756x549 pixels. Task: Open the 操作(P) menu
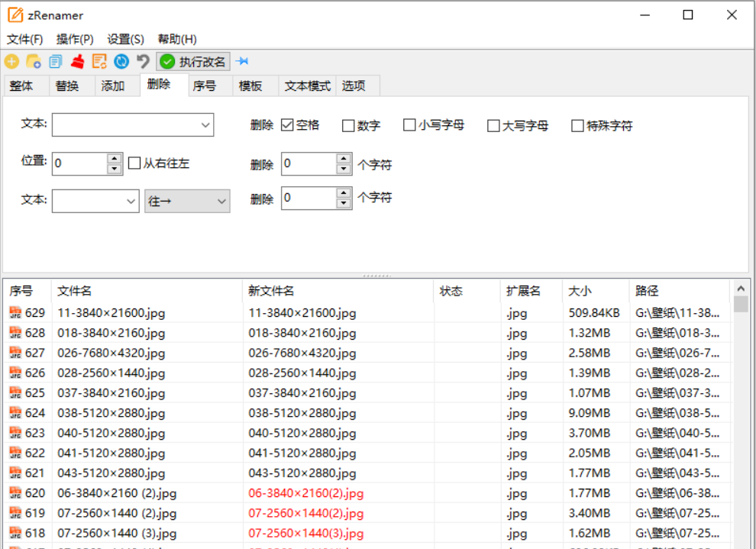click(x=75, y=39)
